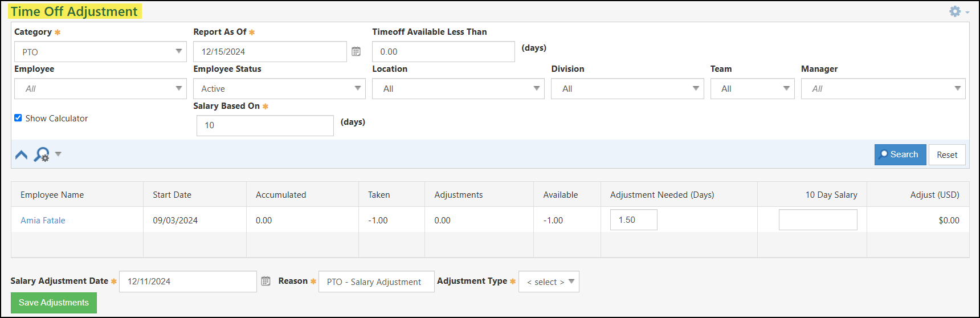Screen dimensions: 980x318
Task: Open the Salary Adjustment Date calendar picker
Action: (266, 281)
